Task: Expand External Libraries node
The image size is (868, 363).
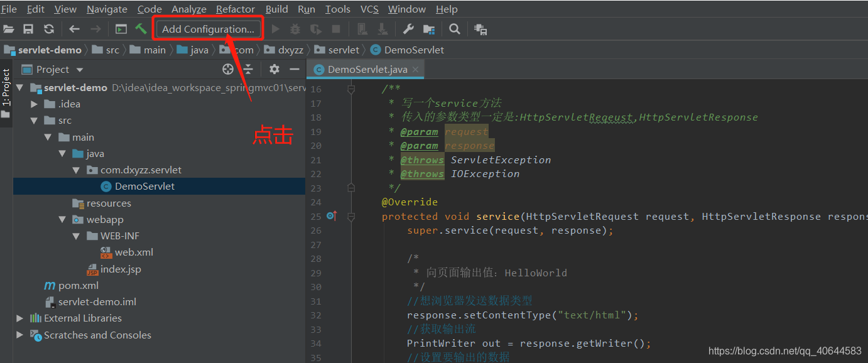Action: pyautogui.click(x=20, y=318)
